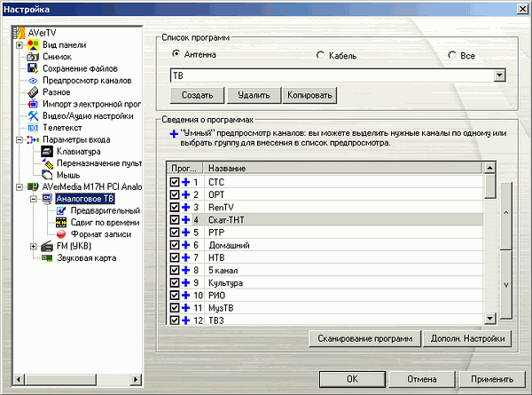Click the AVerTV root icon
The image size is (532, 395).
click(19, 33)
